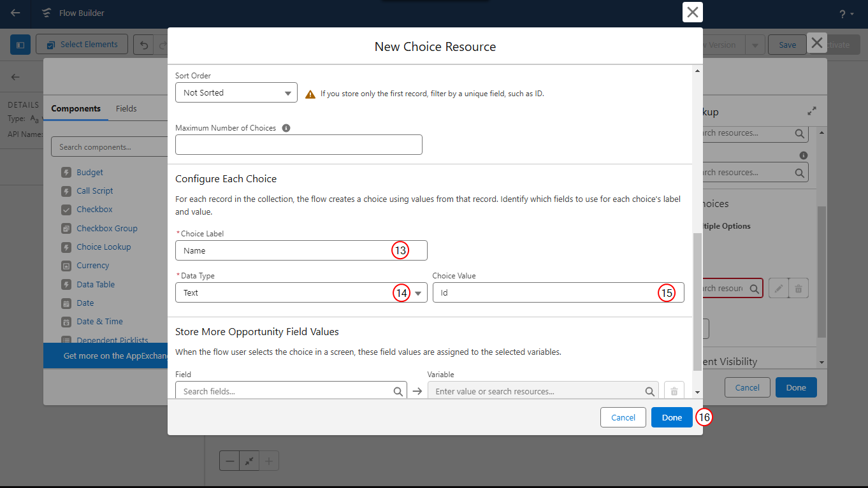Viewport: 868px width, 488px height.
Task: Add the Budget component from the list
Action: pos(90,172)
